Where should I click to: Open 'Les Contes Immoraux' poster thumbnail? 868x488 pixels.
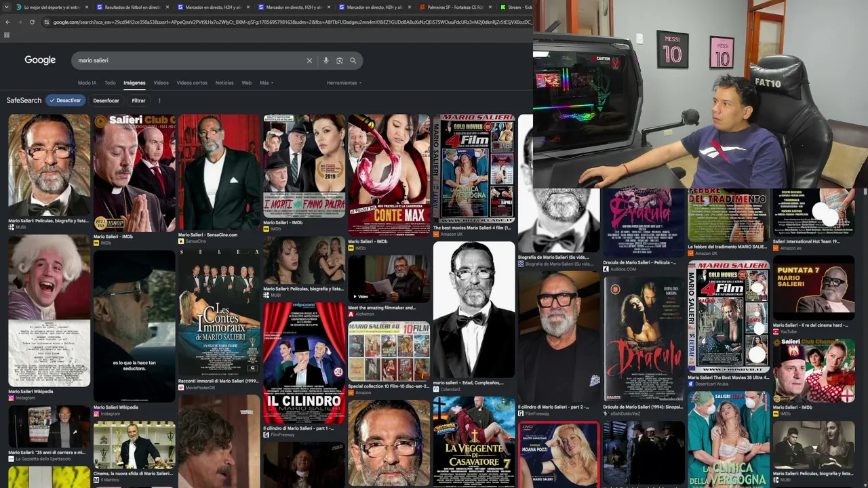tap(218, 312)
